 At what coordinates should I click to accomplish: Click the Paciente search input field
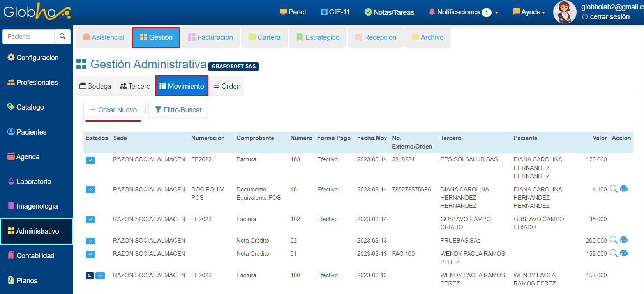coord(29,37)
